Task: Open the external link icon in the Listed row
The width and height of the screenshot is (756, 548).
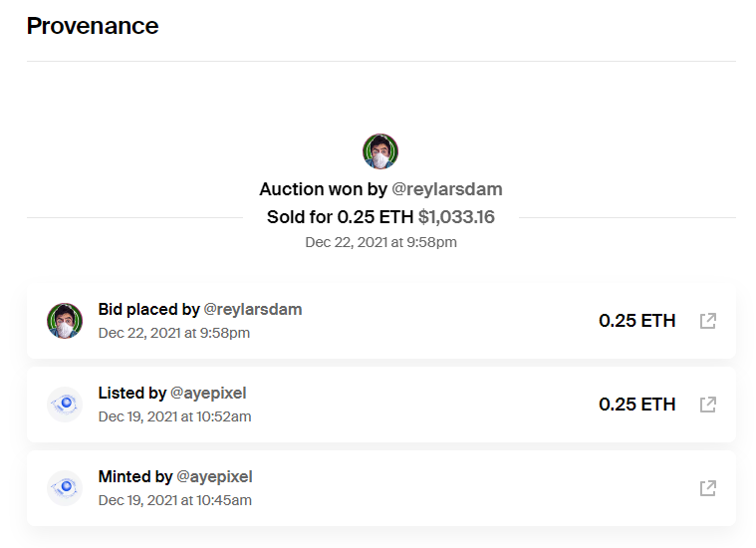Action: click(708, 405)
